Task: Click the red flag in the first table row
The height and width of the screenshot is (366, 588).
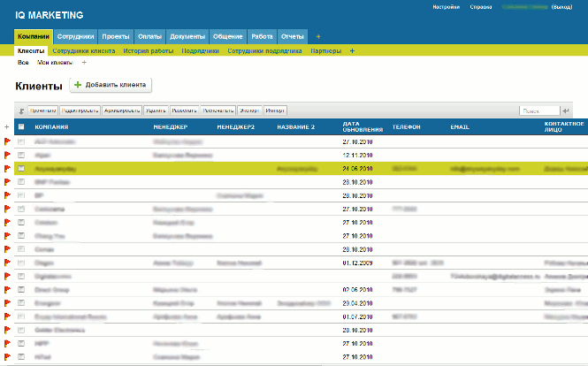Action: (8, 141)
